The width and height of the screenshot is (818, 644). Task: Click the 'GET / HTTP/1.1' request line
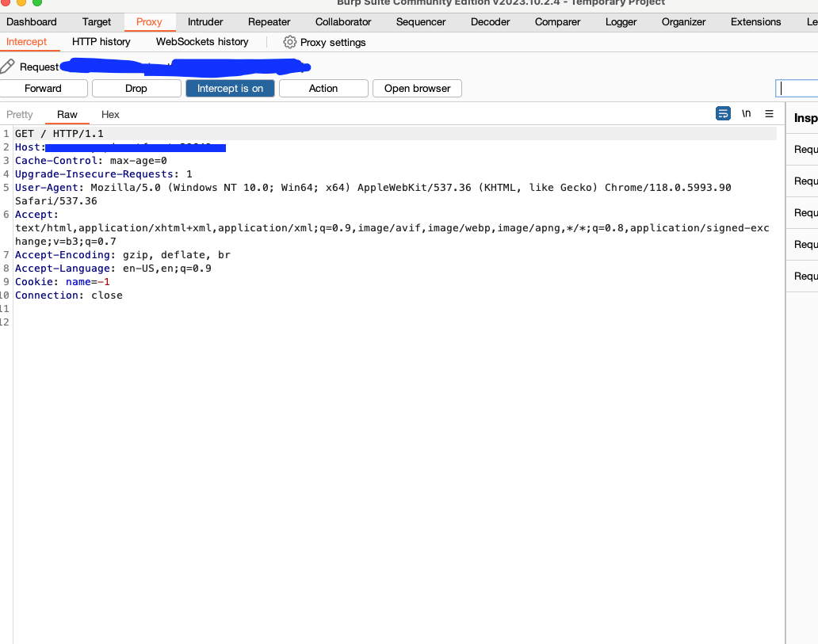pyautogui.click(x=59, y=134)
